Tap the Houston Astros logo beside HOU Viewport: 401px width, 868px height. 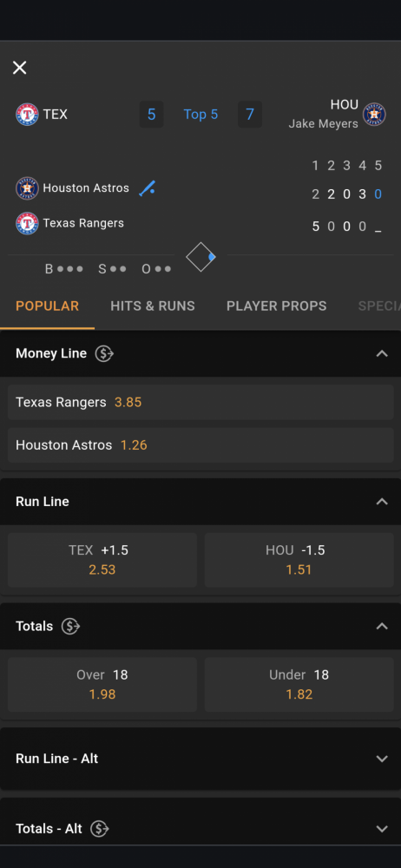click(x=374, y=115)
